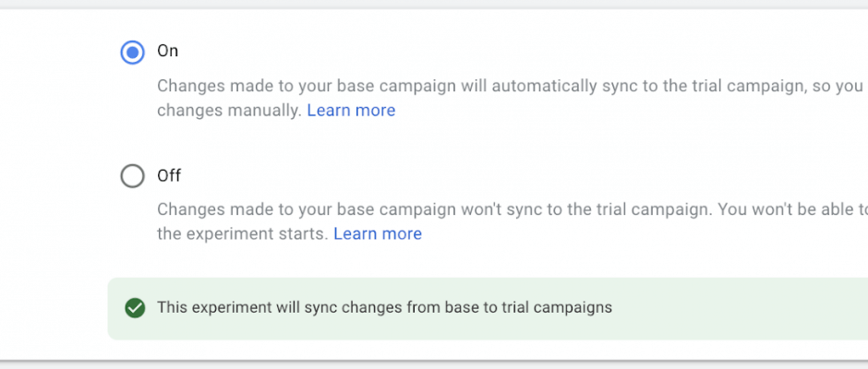Click the "won't sync" description line
Screen dimensions: 868x369
[512, 209]
